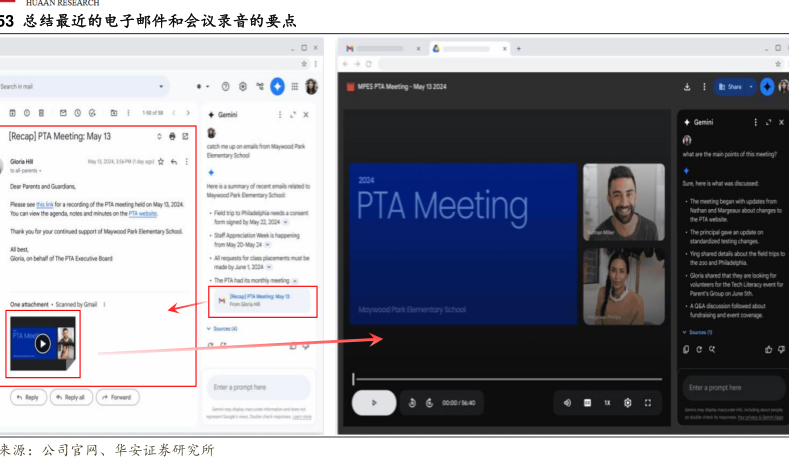Image resolution: width=789 pixels, height=463 pixels.
Task: Open the Share dropdown arrow
Action: pos(751,87)
